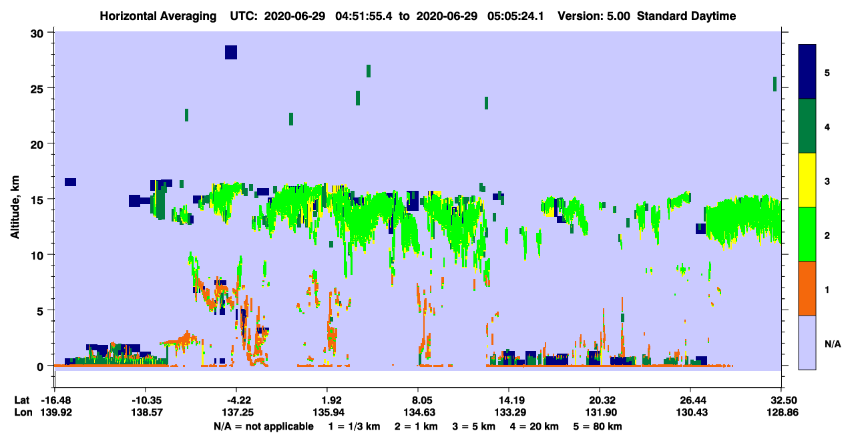Click 'Standard Daytime' in the title
The image size is (868, 445).
coord(686,16)
